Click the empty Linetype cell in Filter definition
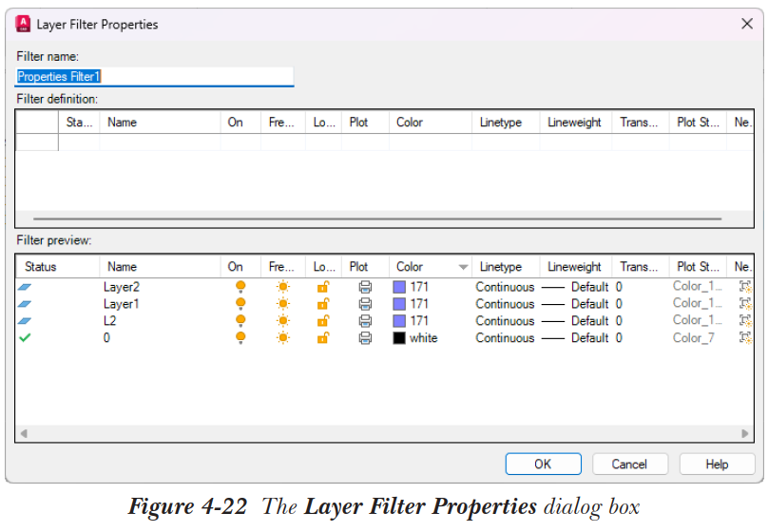The height and width of the screenshot is (532, 768). point(506,142)
